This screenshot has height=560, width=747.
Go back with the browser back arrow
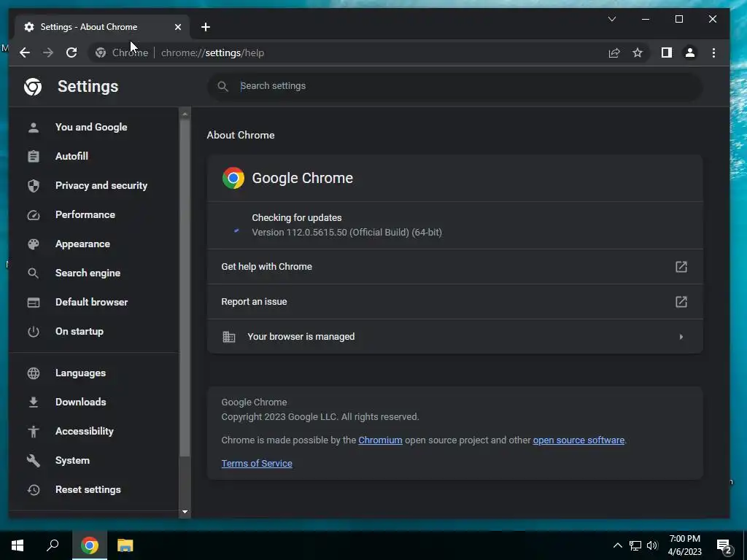25,52
